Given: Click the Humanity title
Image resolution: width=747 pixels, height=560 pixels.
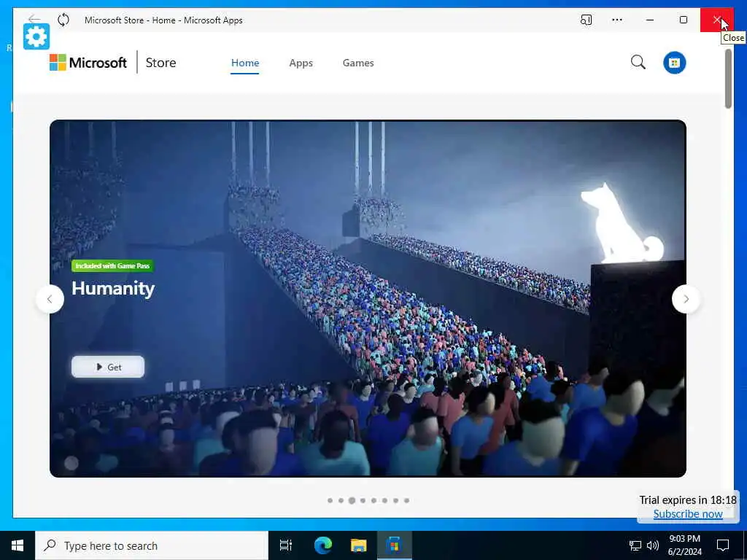Looking at the screenshot, I should (x=113, y=289).
